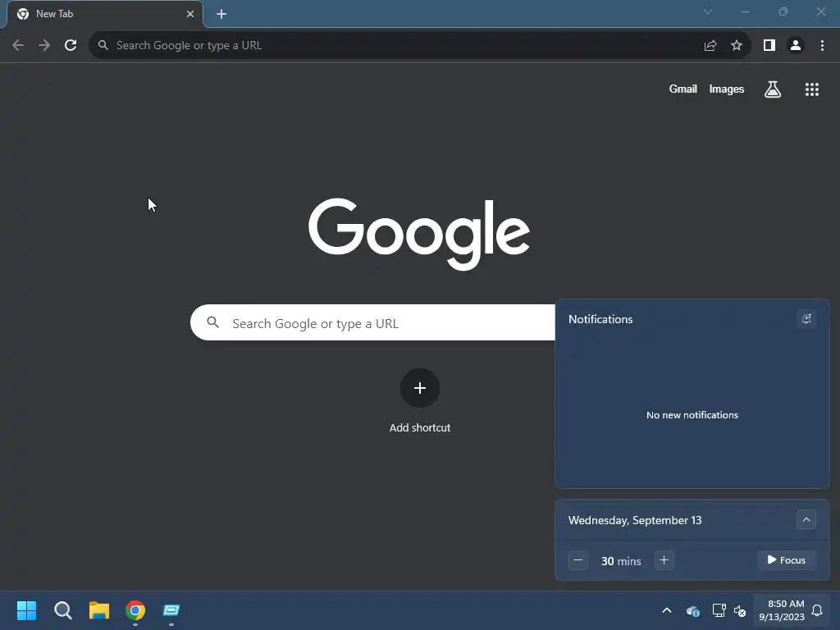Open Search Labs flask icon
This screenshot has width=840, height=630.
[773, 89]
